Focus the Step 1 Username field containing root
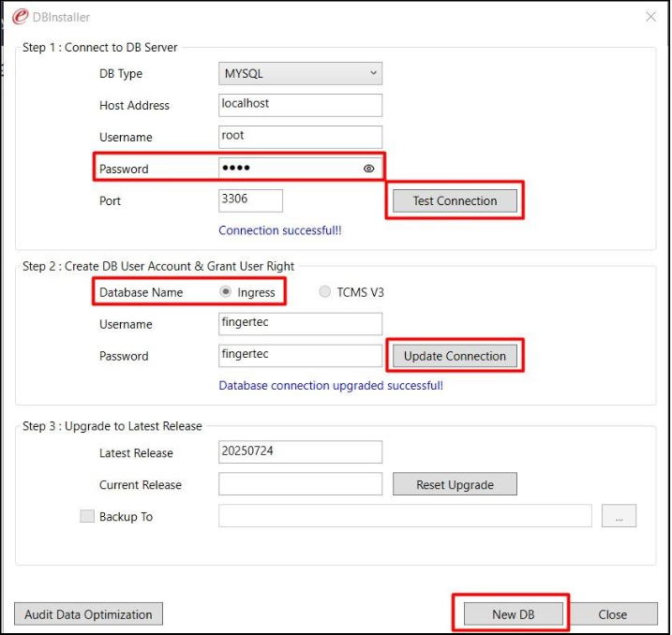672x635 pixels. pos(300,137)
